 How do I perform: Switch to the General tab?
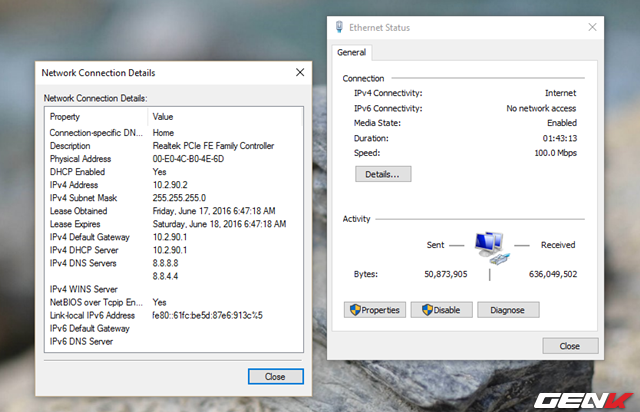coord(351,52)
